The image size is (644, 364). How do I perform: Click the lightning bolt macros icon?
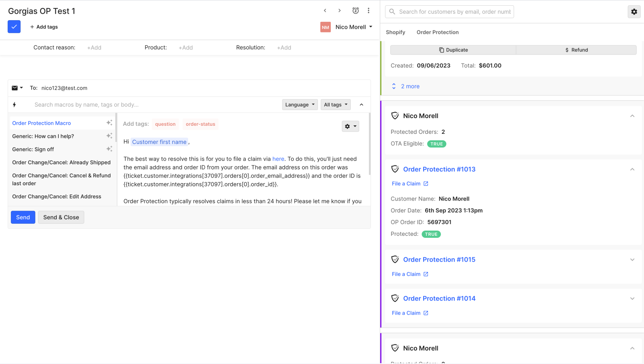pos(14,105)
